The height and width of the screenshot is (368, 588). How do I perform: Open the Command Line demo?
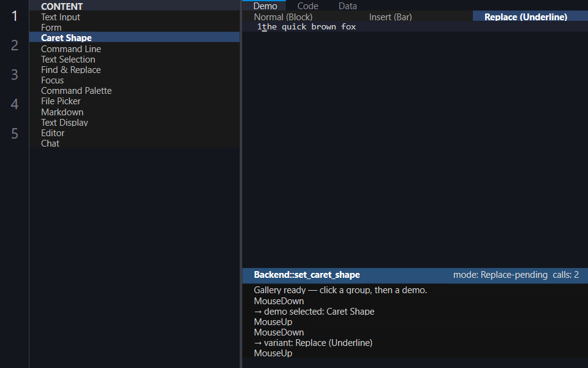point(134,49)
